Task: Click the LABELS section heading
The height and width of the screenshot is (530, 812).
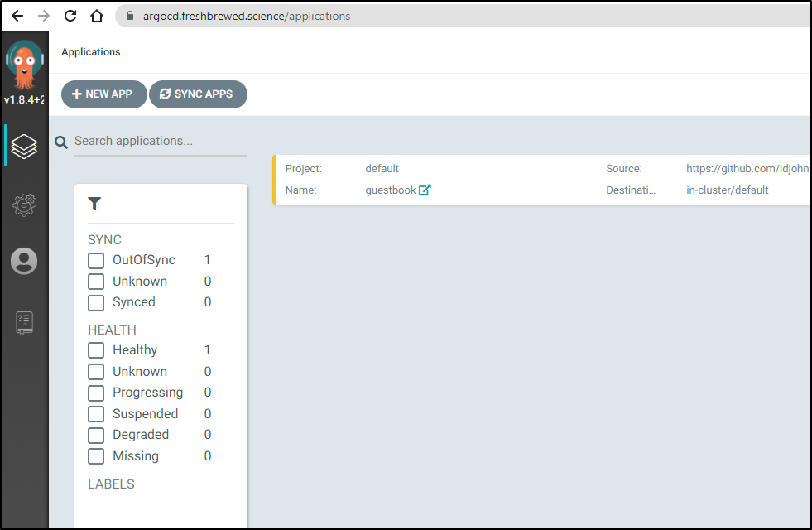Action: pos(111,484)
